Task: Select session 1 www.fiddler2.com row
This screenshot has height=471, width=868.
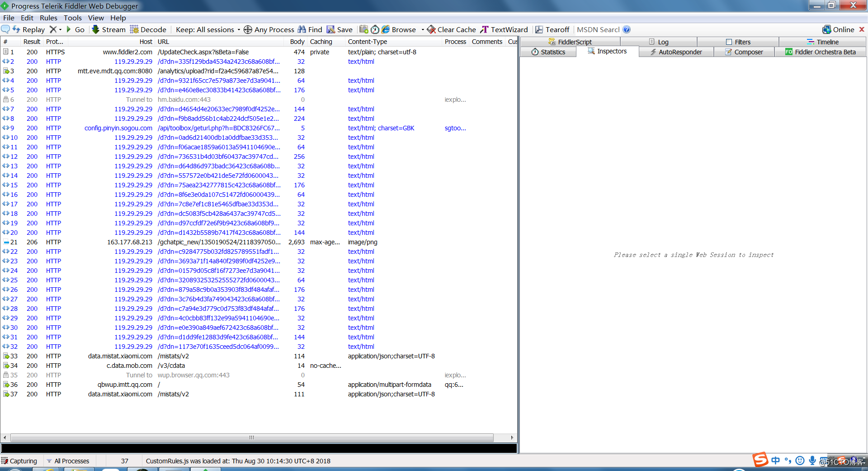Action: coord(259,52)
